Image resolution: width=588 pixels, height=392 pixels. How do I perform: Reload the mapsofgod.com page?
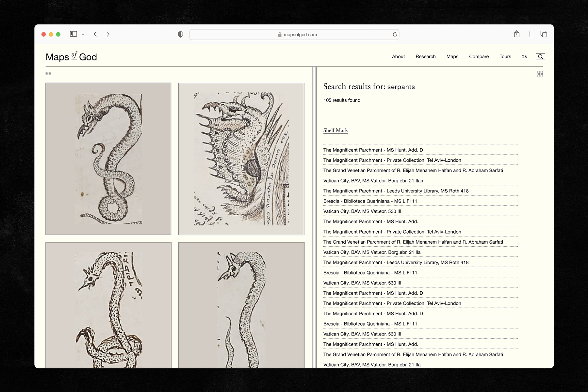click(x=395, y=34)
